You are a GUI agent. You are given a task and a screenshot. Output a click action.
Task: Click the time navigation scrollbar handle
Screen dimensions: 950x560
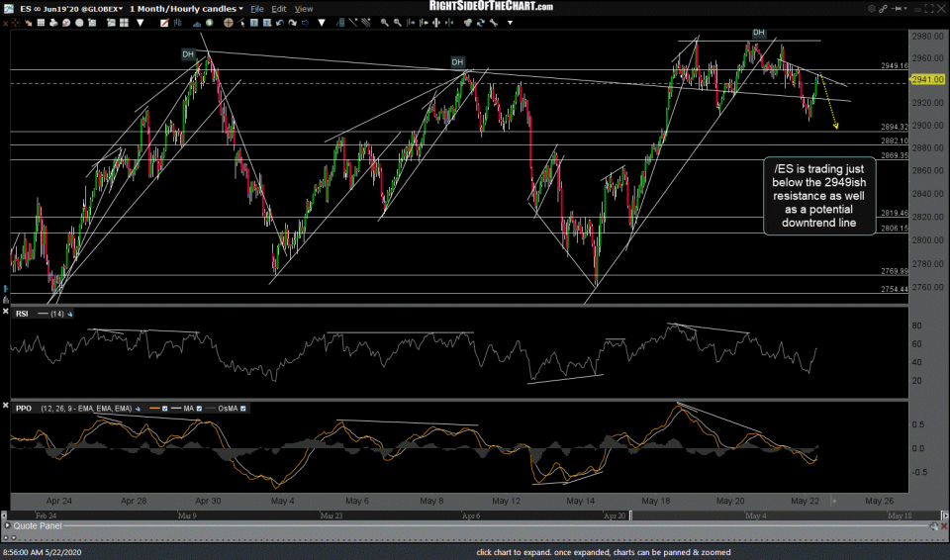click(x=630, y=515)
